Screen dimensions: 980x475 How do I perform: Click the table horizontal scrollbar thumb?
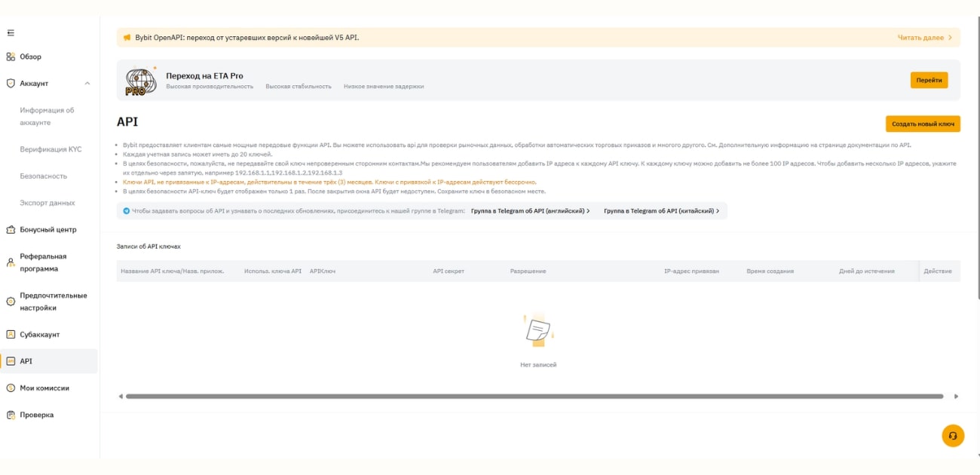click(534, 396)
